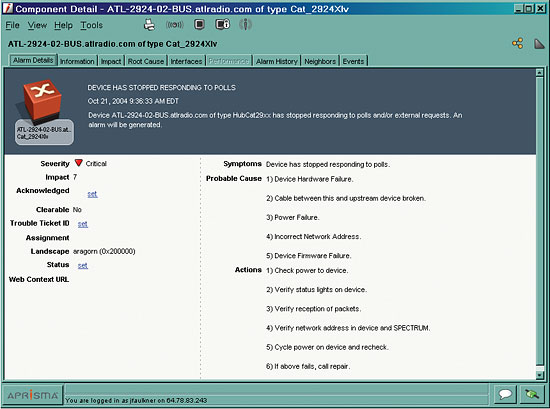Open the Root Cause tab

[x=146, y=61]
